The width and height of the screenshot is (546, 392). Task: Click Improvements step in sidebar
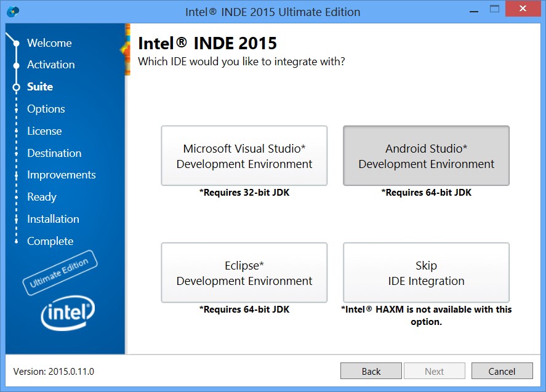click(x=61, y=175)
